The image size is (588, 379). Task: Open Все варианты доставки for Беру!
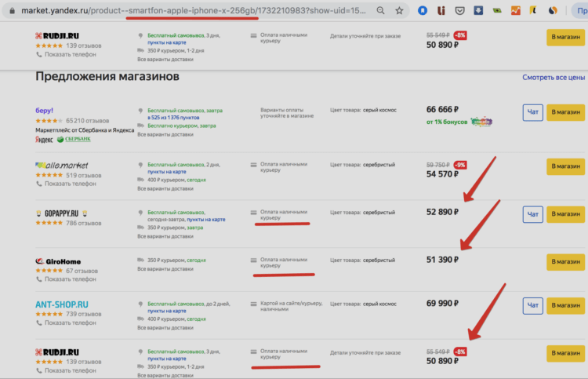165,135
